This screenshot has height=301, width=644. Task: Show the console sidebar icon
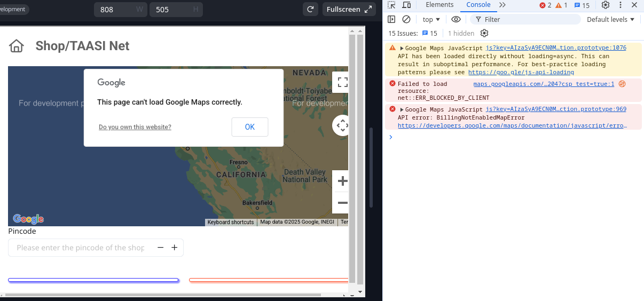tap(391, 19)
